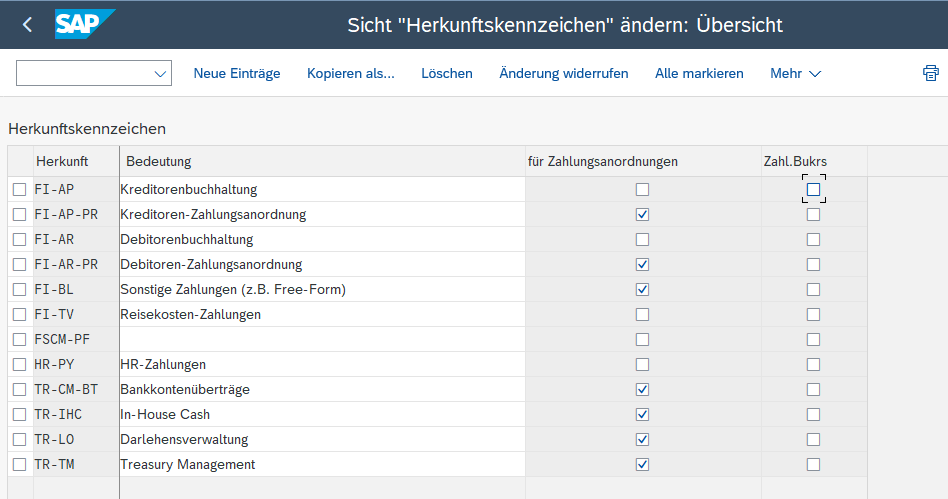This screenshot has width=948, height=499.
Task: Choose Alle markieren
Action: 699,73
